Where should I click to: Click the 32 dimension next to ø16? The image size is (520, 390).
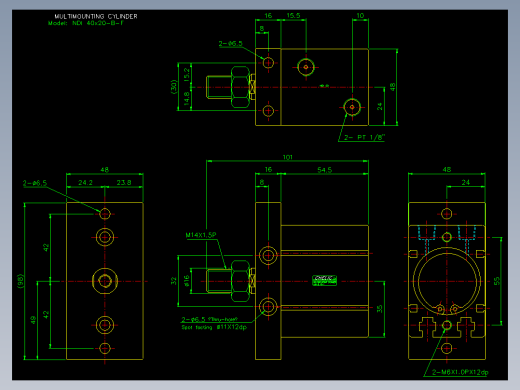(174, 281)
